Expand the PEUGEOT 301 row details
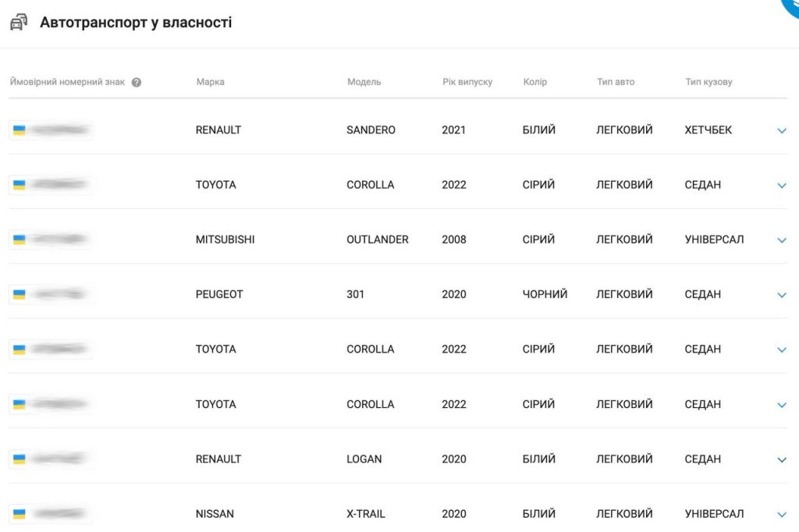The width and height of the screenshot is (799, 532). coord(782,295)
